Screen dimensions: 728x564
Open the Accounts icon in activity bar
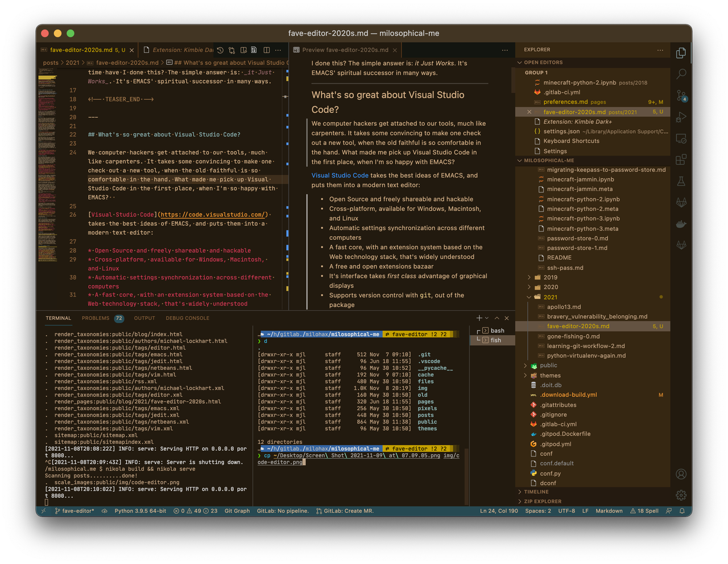coord(681,474)
